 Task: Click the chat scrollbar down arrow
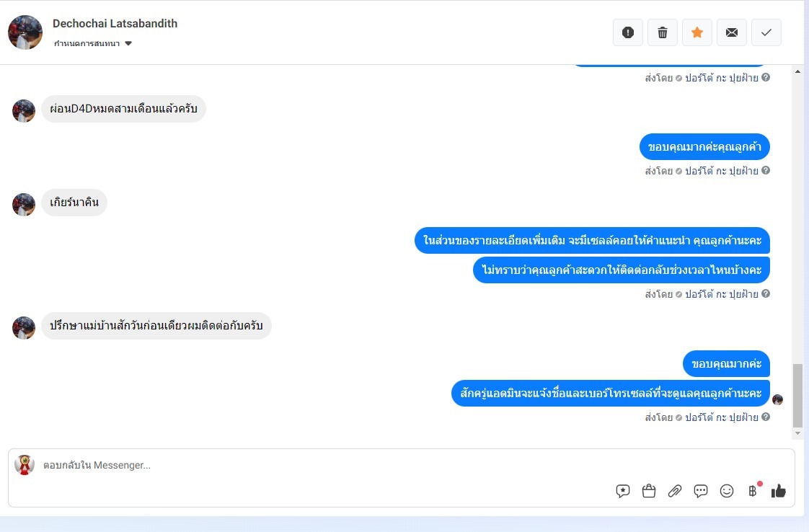[x=797, y=433]
